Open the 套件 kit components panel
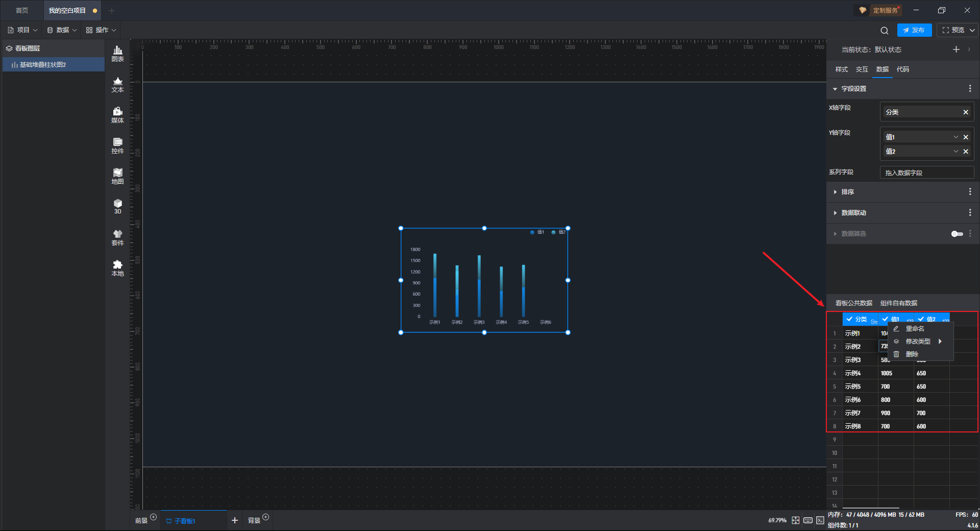980x531 pixels. (117, 237)
